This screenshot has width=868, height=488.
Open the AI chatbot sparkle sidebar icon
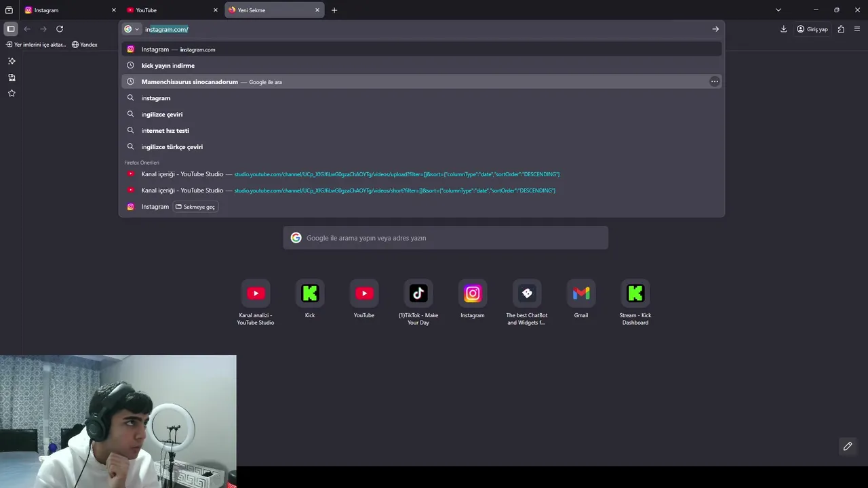12,61
